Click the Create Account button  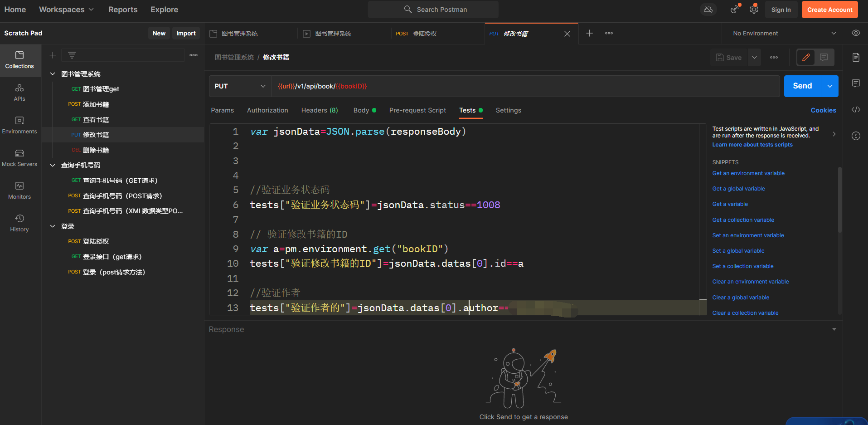(x=829, y=10)
